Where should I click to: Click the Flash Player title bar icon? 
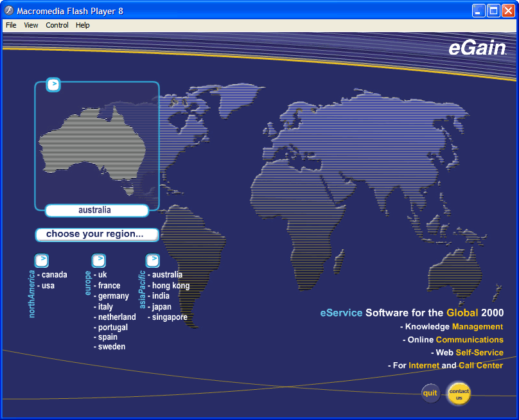(9, 11)
